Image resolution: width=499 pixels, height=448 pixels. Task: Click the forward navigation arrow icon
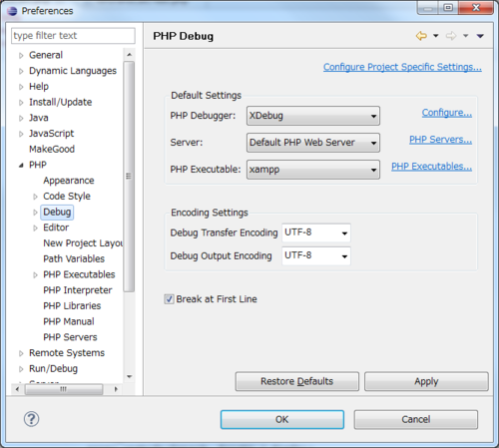pos(451,36)
